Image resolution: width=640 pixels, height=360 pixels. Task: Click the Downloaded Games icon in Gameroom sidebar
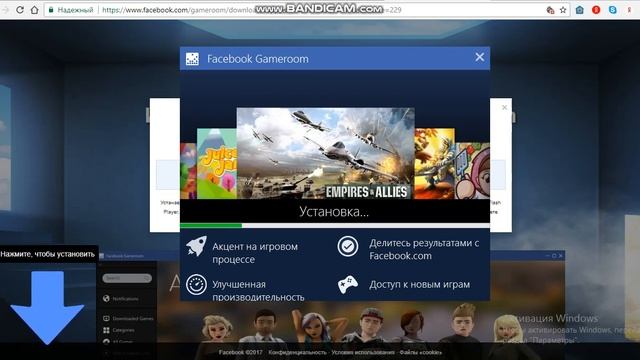point(106,318)
